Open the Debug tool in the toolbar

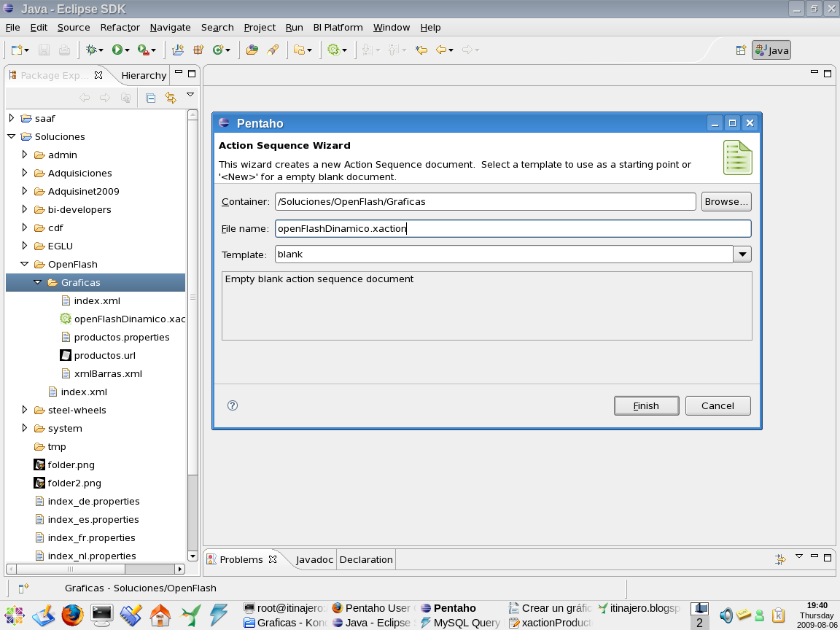coord(91,50)
